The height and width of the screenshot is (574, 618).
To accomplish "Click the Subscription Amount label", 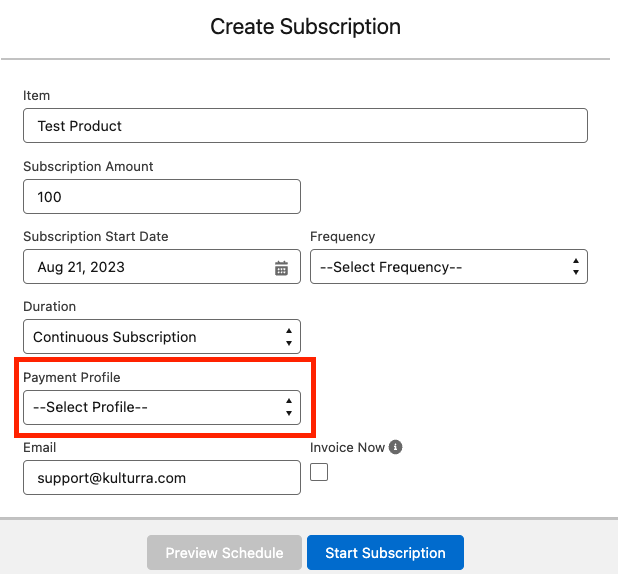I will click(88, 166).
